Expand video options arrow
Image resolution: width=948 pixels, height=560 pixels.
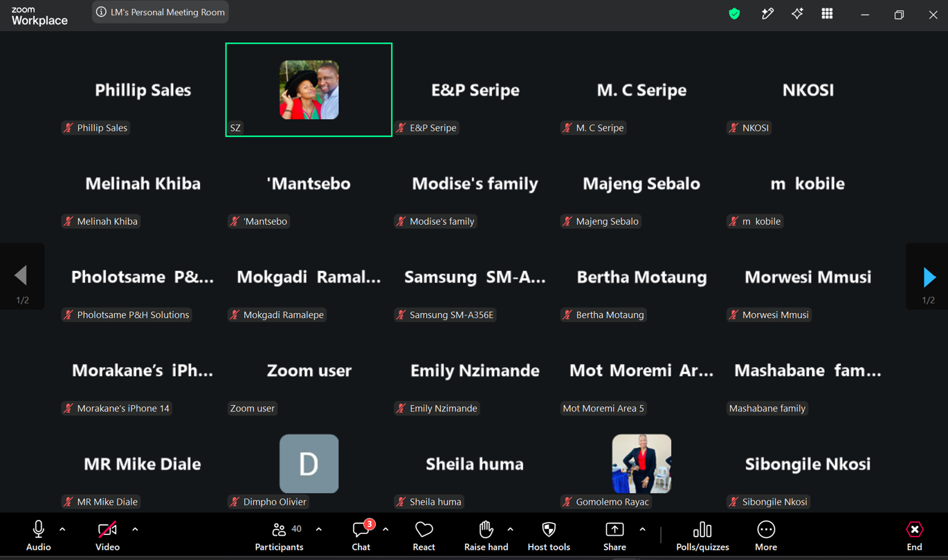pos(135,530)
